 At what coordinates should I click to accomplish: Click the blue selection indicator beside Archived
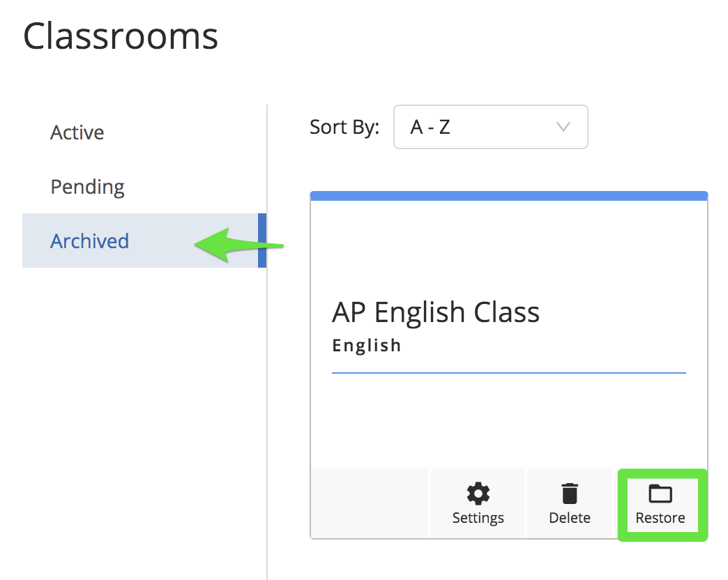[x=262, y=241]
